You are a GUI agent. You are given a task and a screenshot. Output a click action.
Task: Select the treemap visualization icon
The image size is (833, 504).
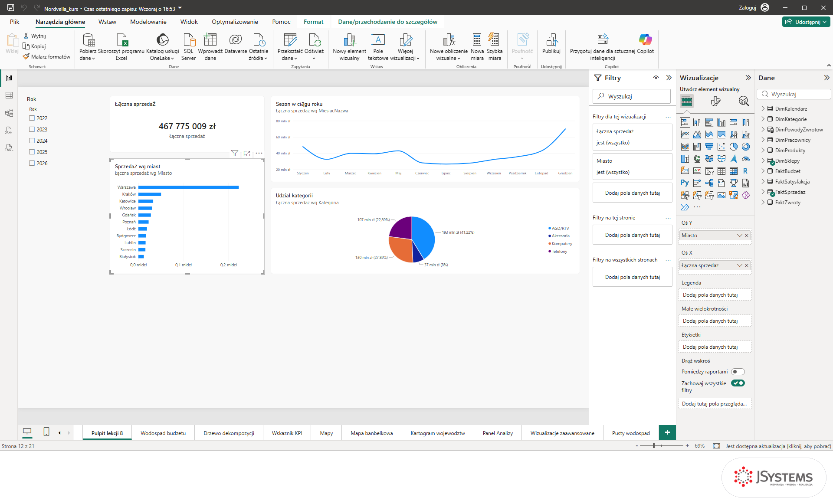[x=685, y=159]
